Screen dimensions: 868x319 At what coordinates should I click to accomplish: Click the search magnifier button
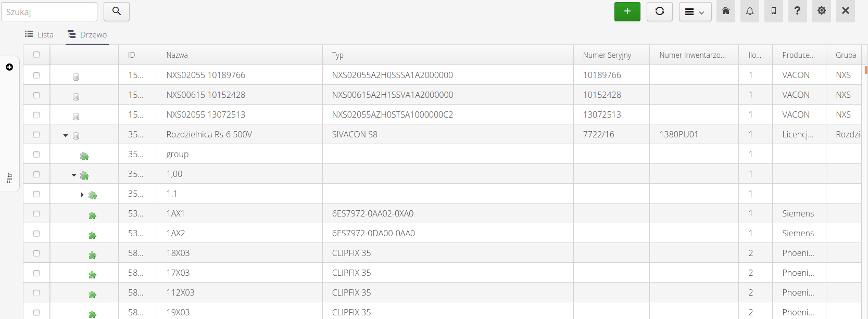117,11
